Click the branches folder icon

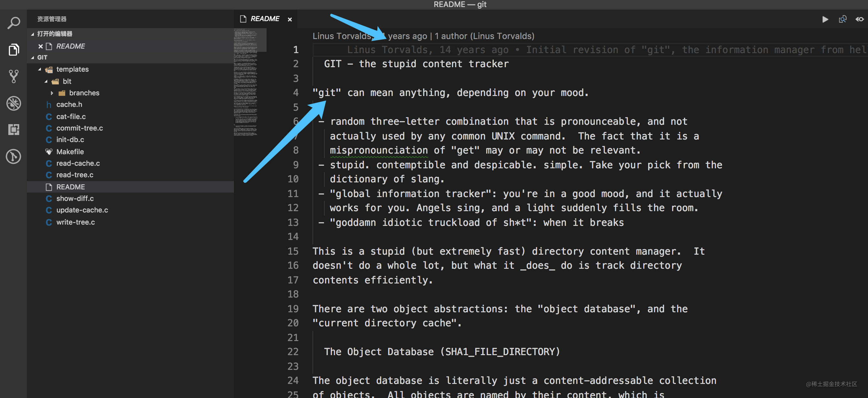coord(62,93)
